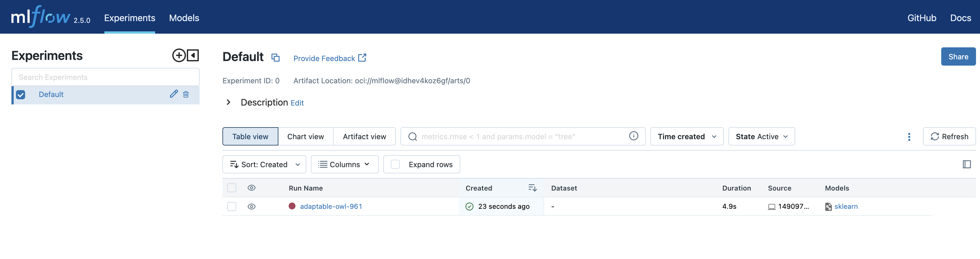Viewport: 980px width, 259px height.
Task: Open the sklearn model link
Action: (x=846, y=207)
